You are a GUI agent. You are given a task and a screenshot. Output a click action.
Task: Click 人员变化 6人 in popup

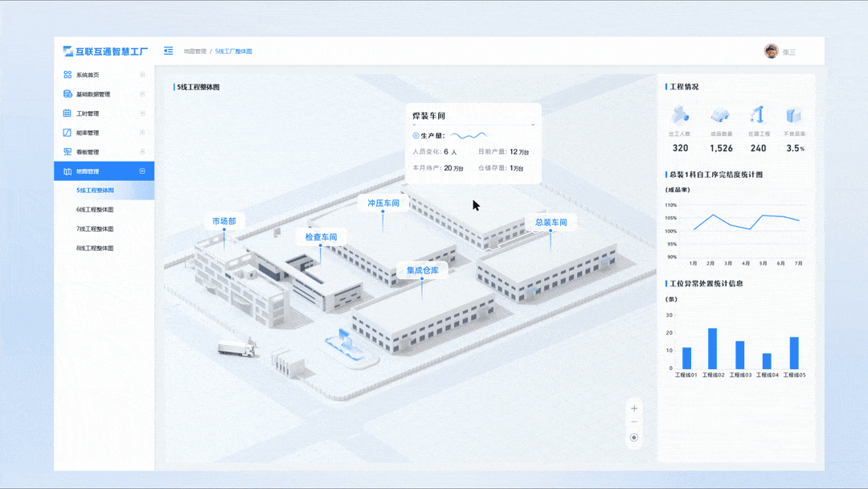tap(435, 152)
